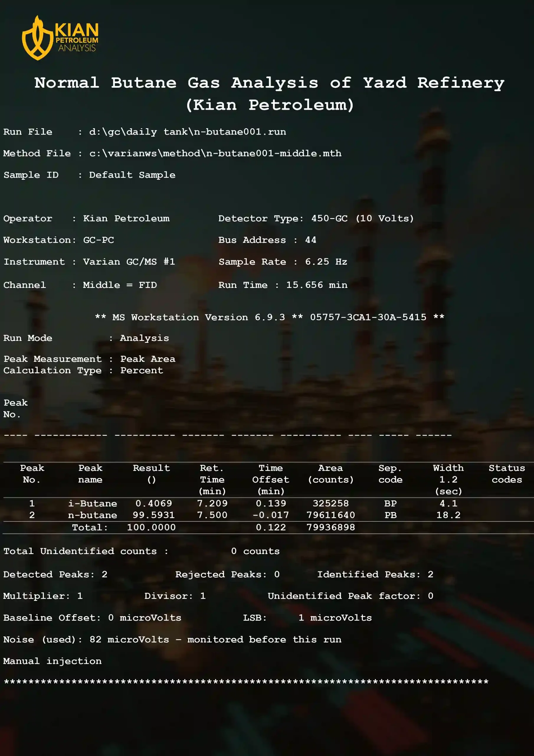Select the Operator field Kian Petroleum
The height and width of the screenshot is (756, 534).
coord(127,218)
